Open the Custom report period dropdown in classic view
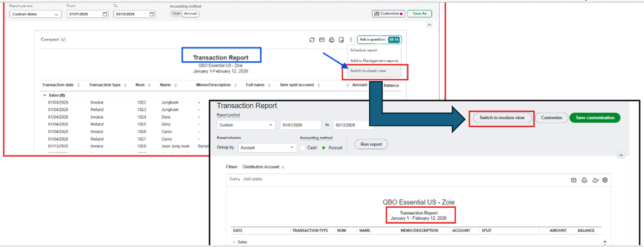Screen dimensions: 644x247 (x=246, y=125)
